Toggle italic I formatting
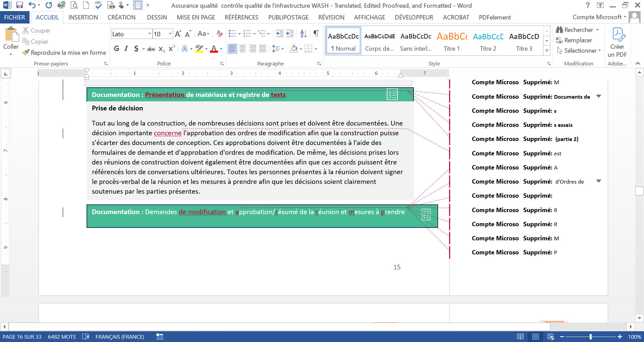644x342 pixels. (126, 49)
